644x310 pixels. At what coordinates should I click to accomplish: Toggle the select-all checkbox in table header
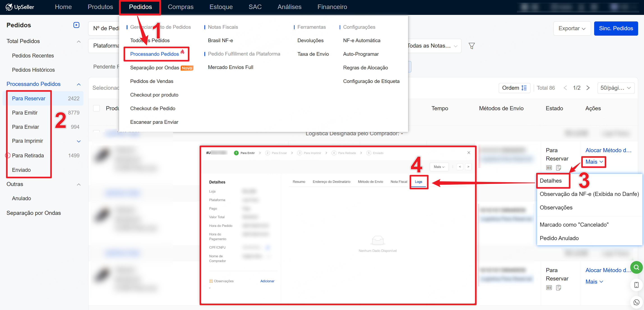pos(97,108)
